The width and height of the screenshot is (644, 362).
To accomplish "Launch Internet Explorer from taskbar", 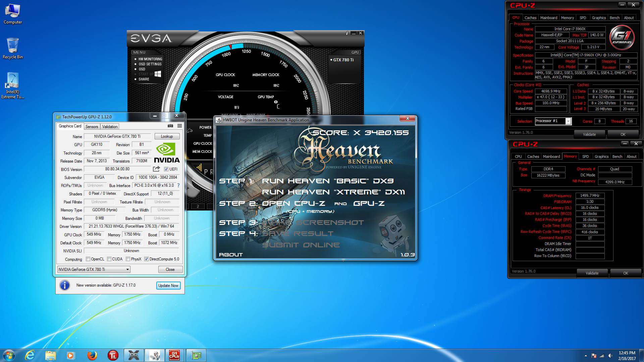I will (30, 355).
